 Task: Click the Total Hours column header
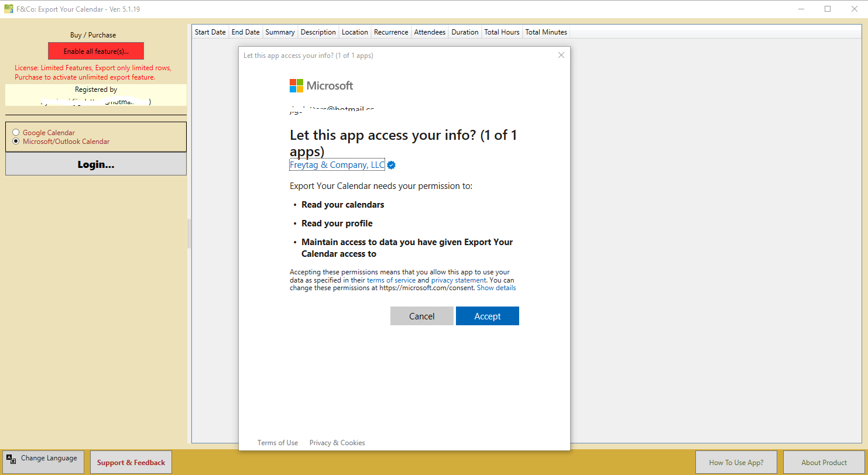(502, 32)
